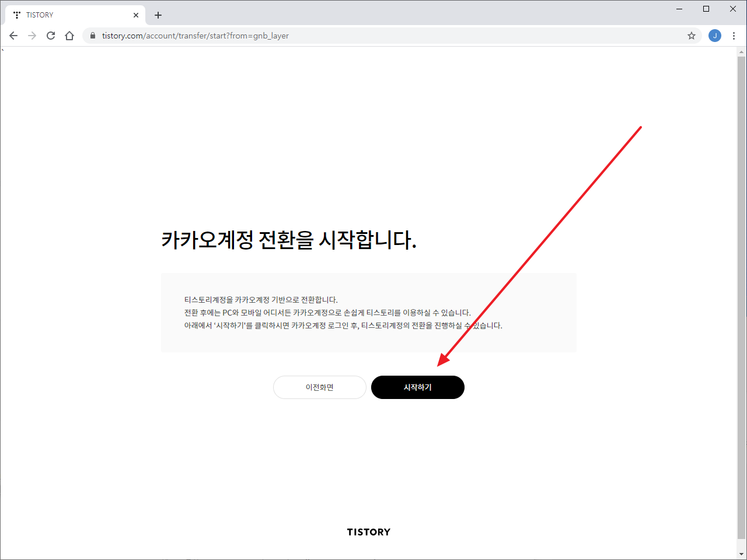Click the line starting 아래에서 '시작하기'를 클릭하시면

point(343,325)
